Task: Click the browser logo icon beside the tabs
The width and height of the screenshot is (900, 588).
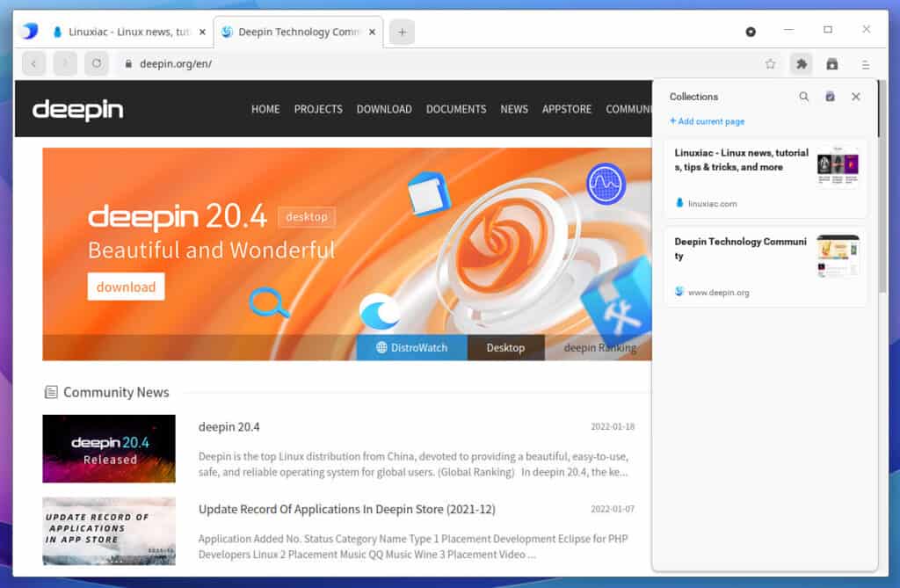Action: click(29, 31)
